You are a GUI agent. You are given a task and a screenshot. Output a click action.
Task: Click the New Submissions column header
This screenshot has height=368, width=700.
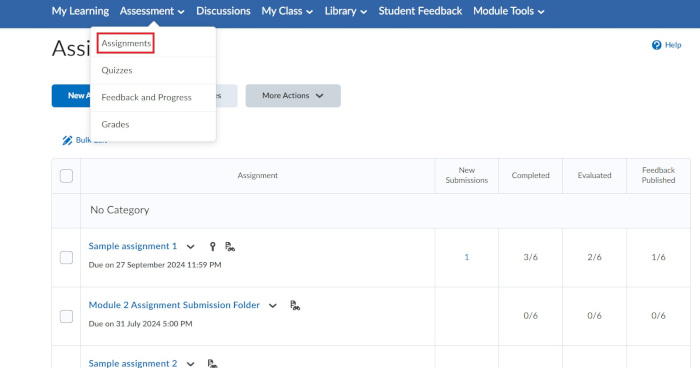tap(467, 175)
